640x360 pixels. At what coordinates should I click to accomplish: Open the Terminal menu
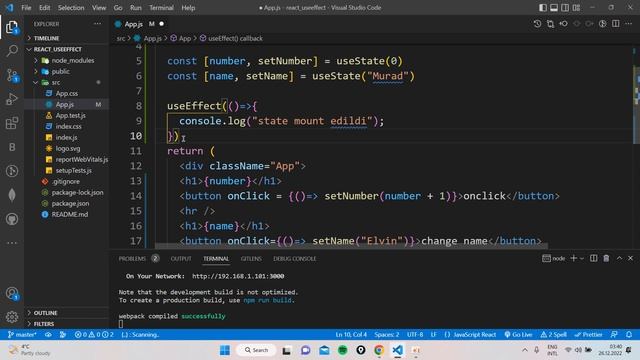161,8
